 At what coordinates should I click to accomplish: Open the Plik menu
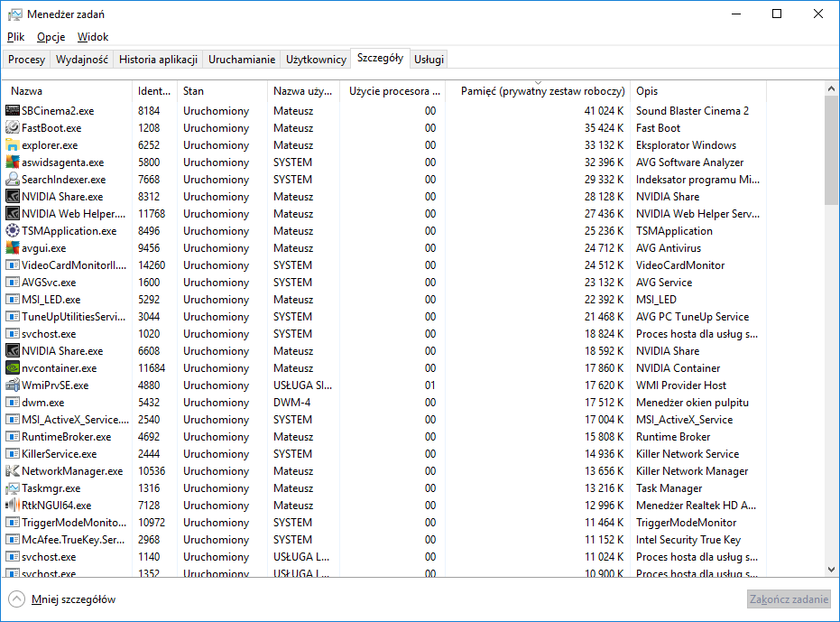coord(15,37)
